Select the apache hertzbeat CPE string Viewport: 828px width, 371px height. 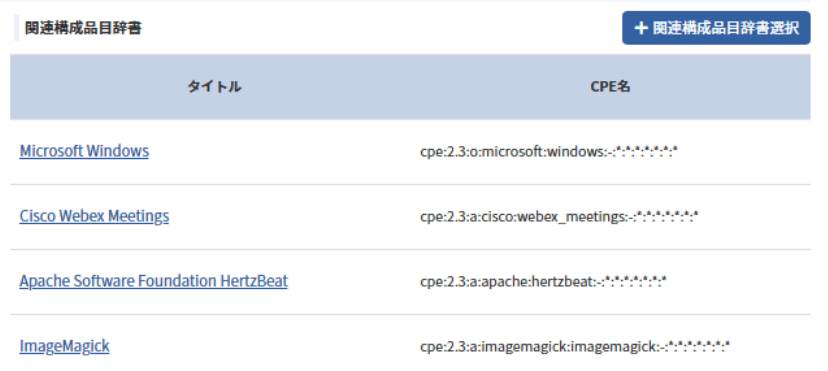click(x=543, y=282)
